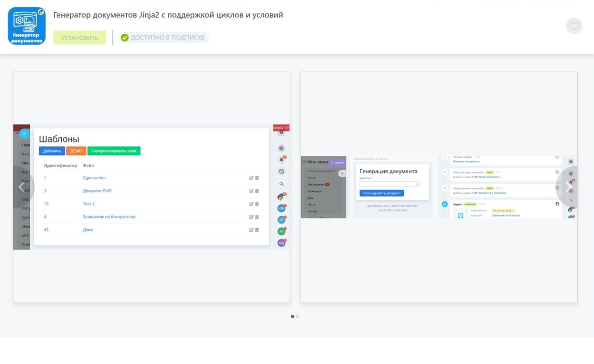Click the Доступно в подписке badge

coord(164,38)
